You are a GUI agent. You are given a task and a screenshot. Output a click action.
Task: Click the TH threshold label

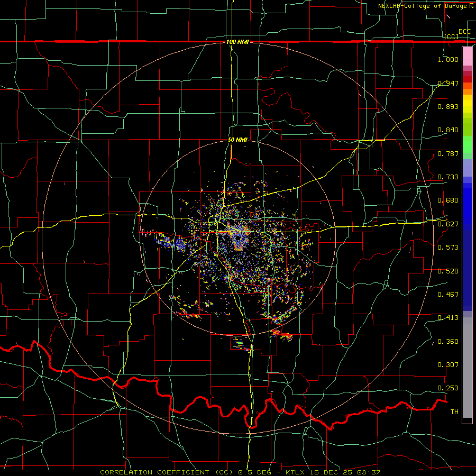[454, 411]
